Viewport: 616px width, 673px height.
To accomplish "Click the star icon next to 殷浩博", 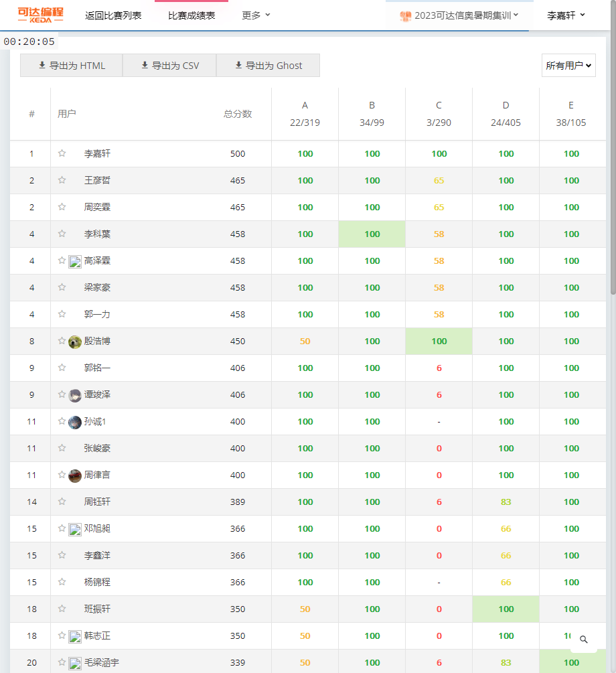I will [62, 341].
